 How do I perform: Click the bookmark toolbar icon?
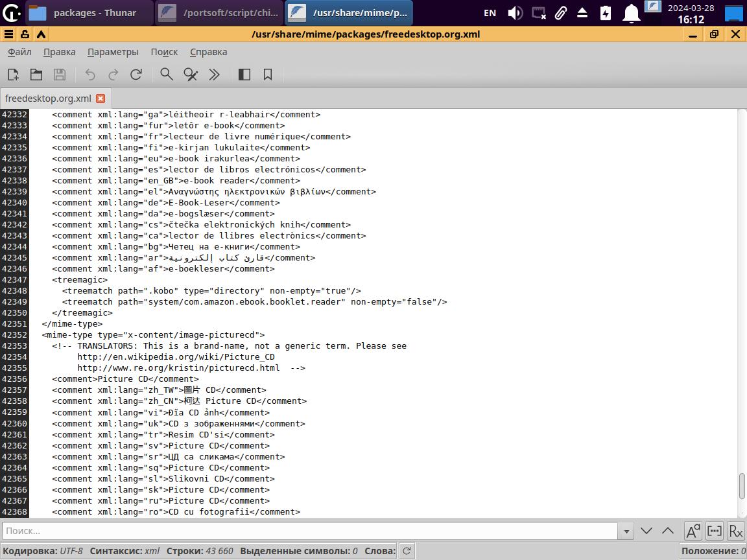(268, 75)
